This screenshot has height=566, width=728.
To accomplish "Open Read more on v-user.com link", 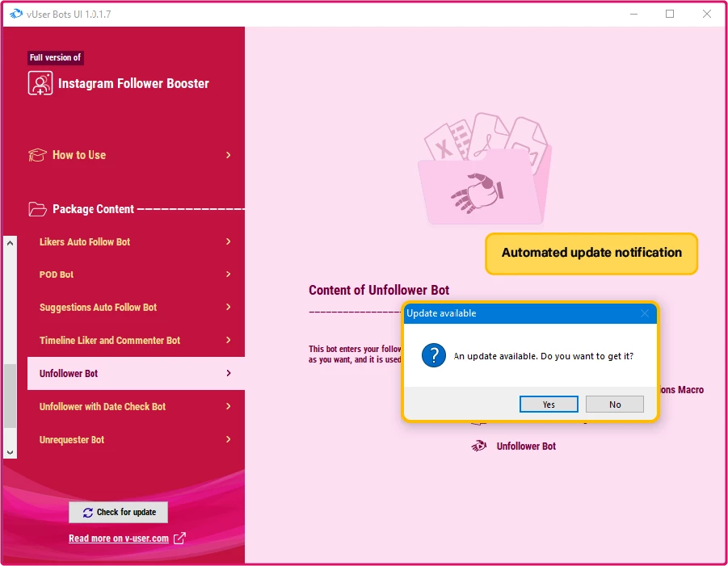I will (119, 539).
